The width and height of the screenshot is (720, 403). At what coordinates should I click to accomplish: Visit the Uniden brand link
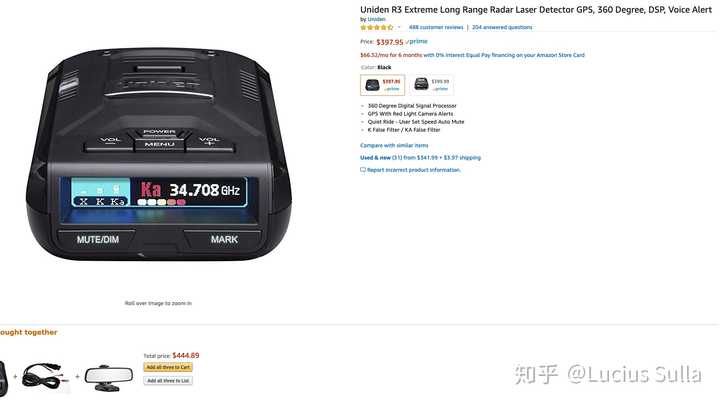[x=377, y=19]
